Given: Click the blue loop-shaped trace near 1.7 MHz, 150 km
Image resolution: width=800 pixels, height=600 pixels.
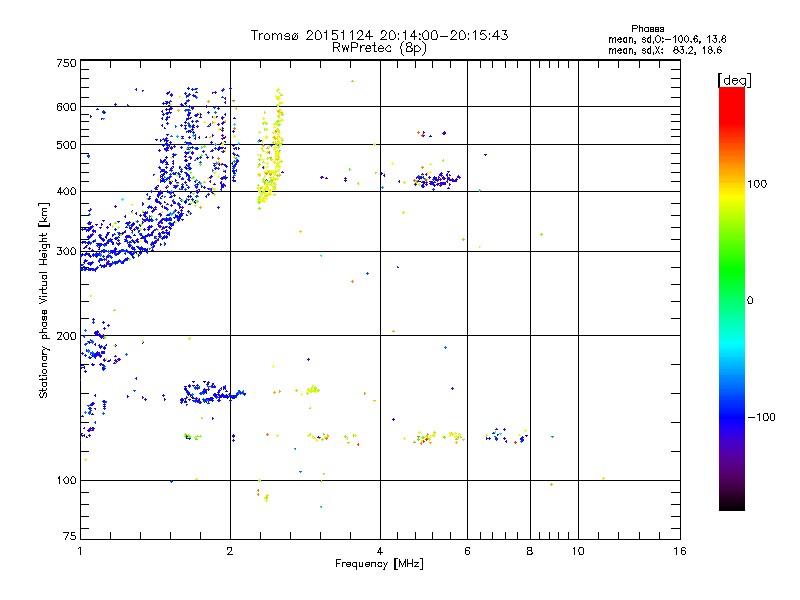Looking at the screenshot, I should pos(212,392).
